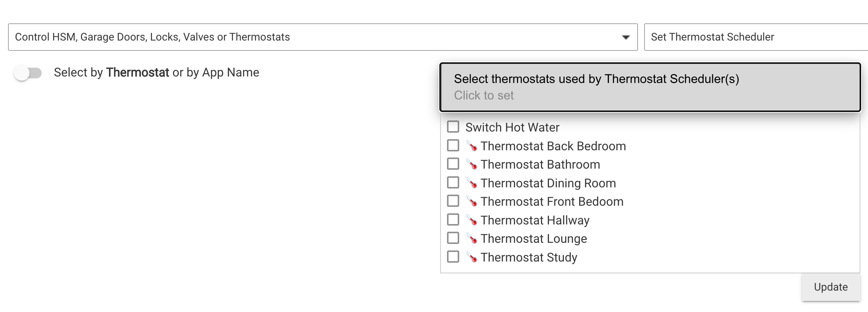Click the thermometer icon beside Thermostat Back Bedroom

tap(472, 146)
